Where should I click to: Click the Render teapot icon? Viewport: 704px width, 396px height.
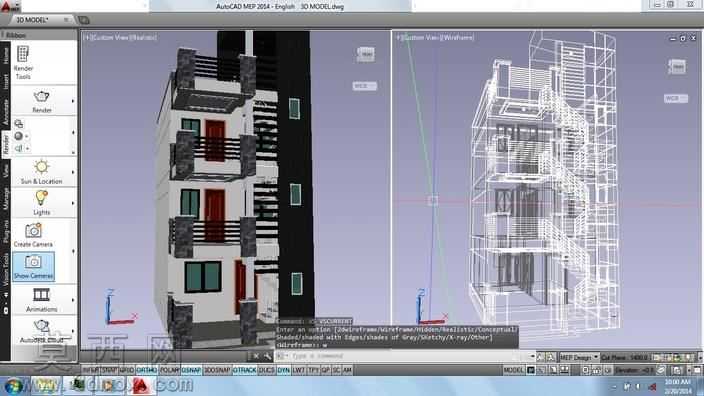coord(41,96)
